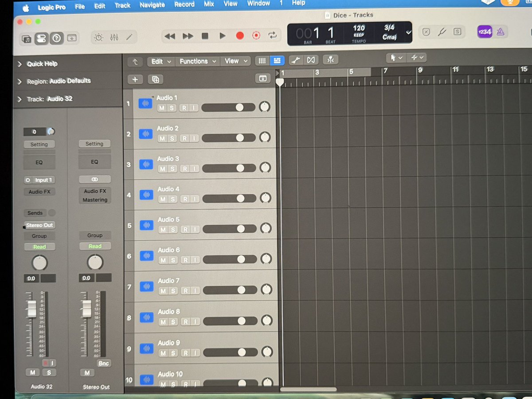This screenshot has width=532, height=399.
Task: Click the Audio 1 track waveform icon
Action: click(145, 104)
